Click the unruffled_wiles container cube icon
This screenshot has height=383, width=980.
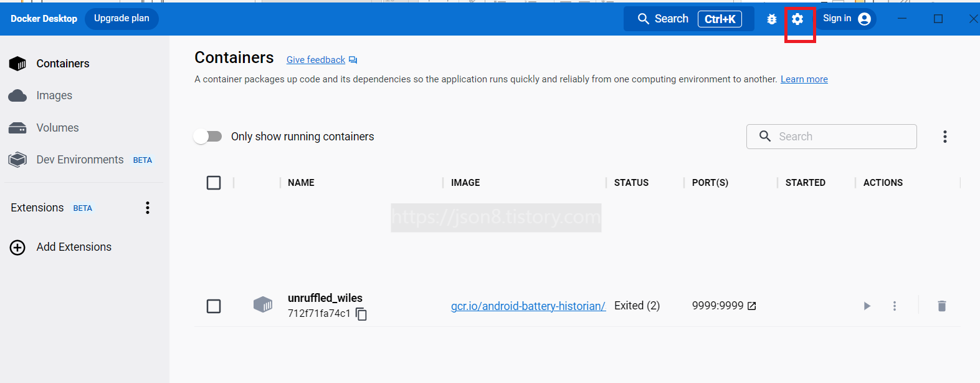[x=263, y=304]
